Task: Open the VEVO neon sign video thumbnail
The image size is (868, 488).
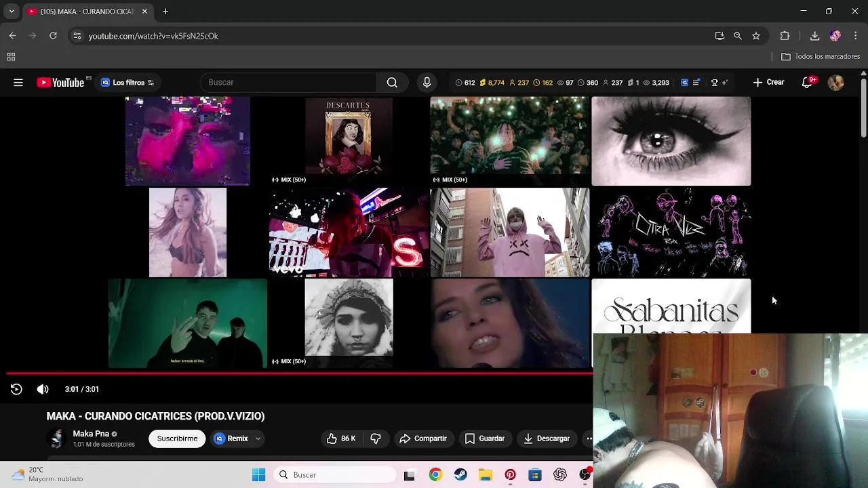Action: coord(349,232)
